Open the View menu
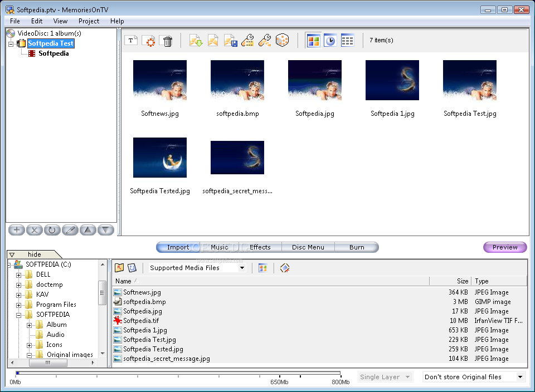535x392 pixels. (60, 21)
